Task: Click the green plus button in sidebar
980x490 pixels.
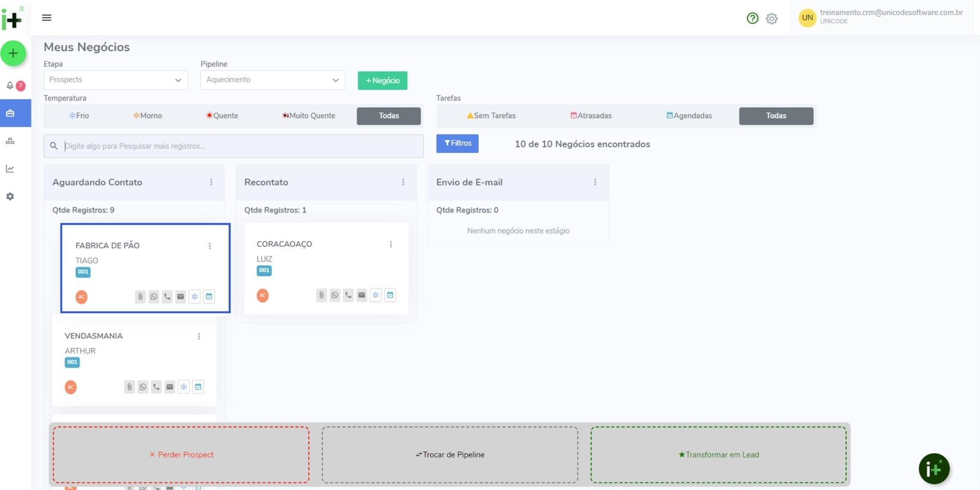Action: (x=13, y=53)
